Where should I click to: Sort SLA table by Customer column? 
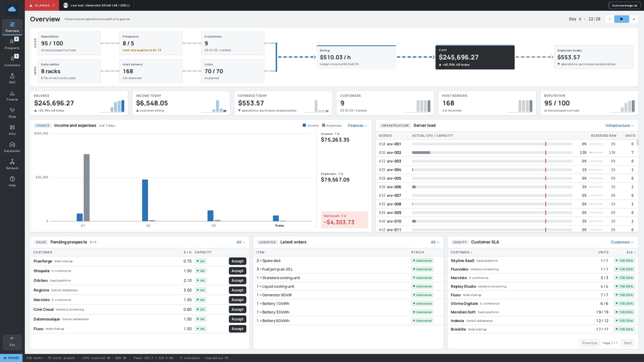461,252
